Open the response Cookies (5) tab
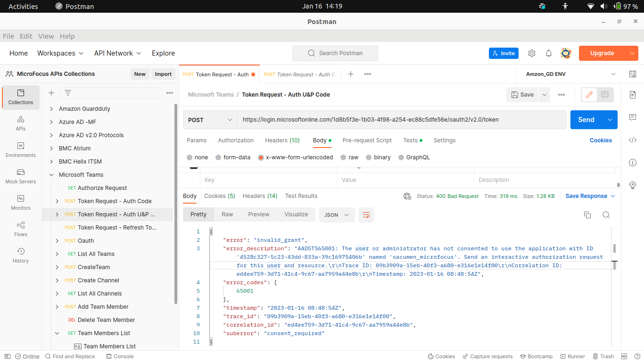Image resolution: width=644 pixels, height=362 pixels. click(x=220, y=196)
